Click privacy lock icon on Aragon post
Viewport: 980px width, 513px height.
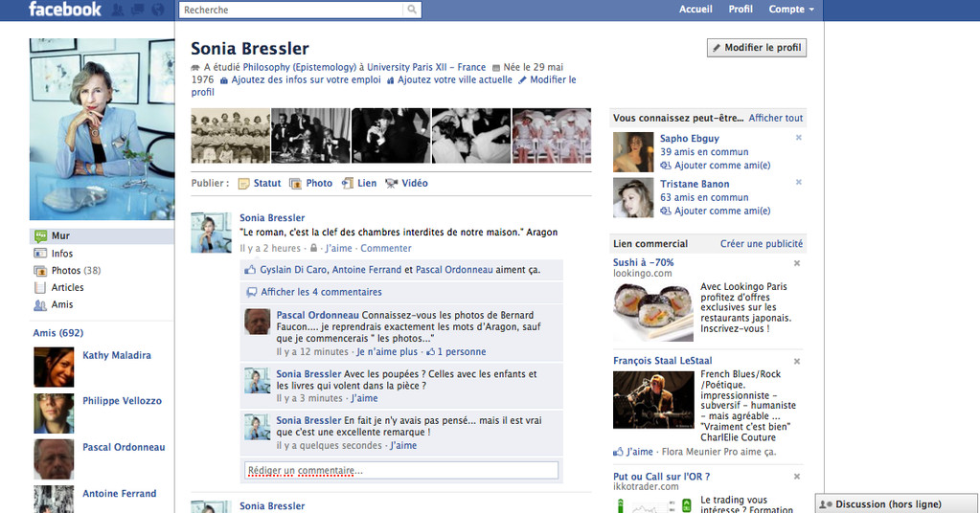(x=314, y=248)
